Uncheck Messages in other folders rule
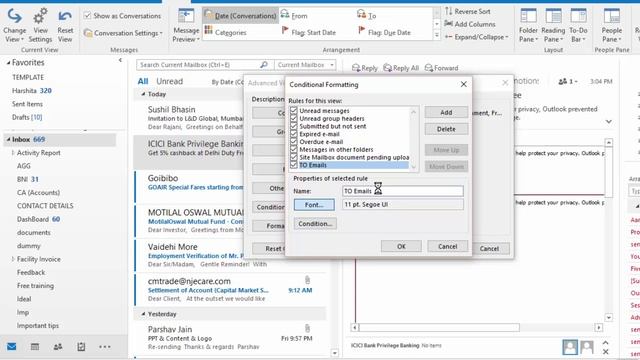 coord(293,149)
